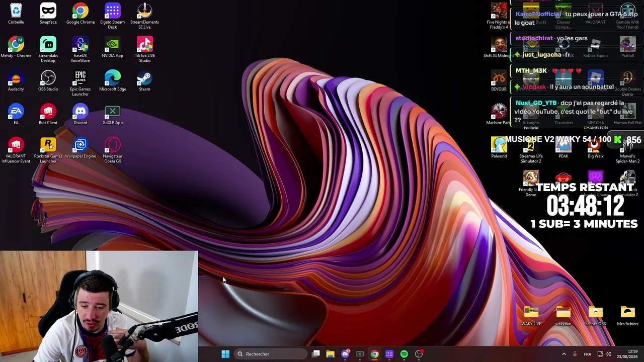Screen dimensions: 644x362
Task: Open the Discord desktop shortcut
Action: click(x=80, y=115)
